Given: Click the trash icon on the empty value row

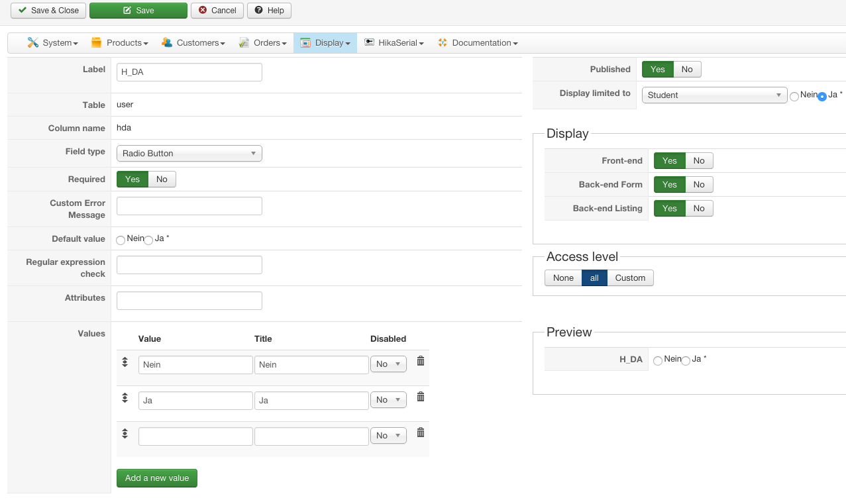Looking at the screenshot, I should (420, 432).
